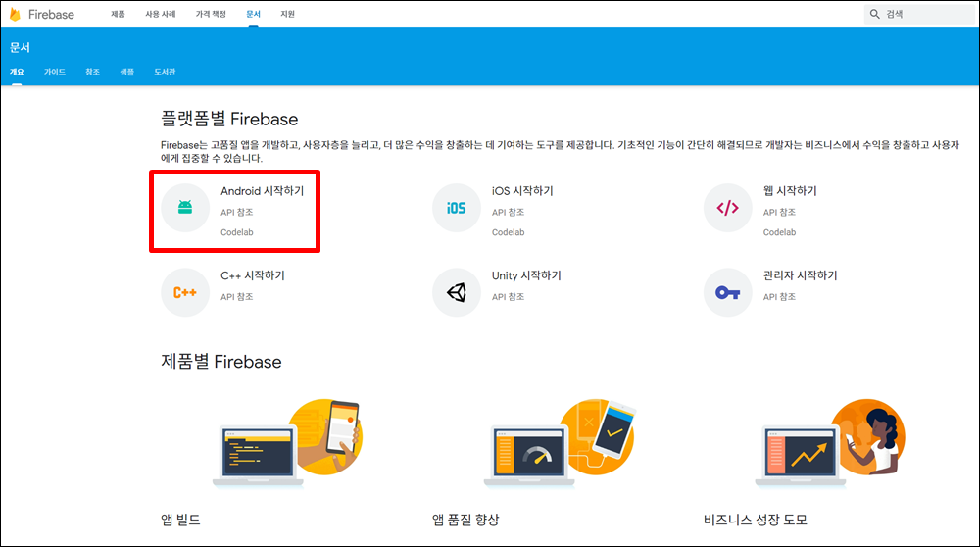Image resolution: width=980 pixels, height=547 pixels.
Task: Open Codelab under Android
Action: point(237,232)
